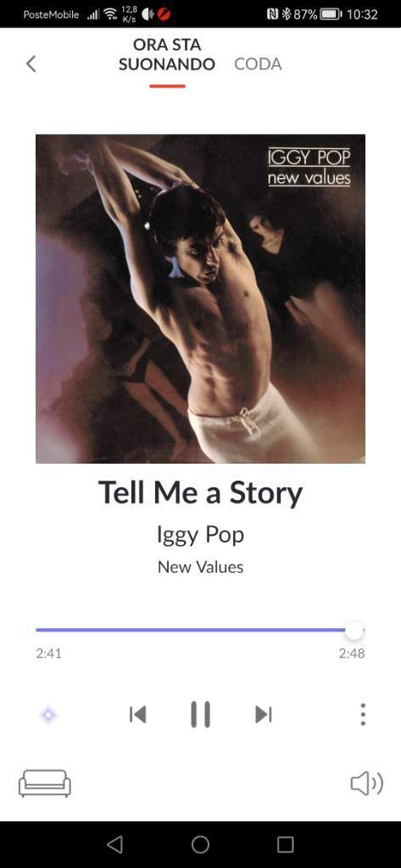Screen dimensions: 401x868
Task: Open the New Values album link
Action: pyautogui.click(x=200, y=567)
